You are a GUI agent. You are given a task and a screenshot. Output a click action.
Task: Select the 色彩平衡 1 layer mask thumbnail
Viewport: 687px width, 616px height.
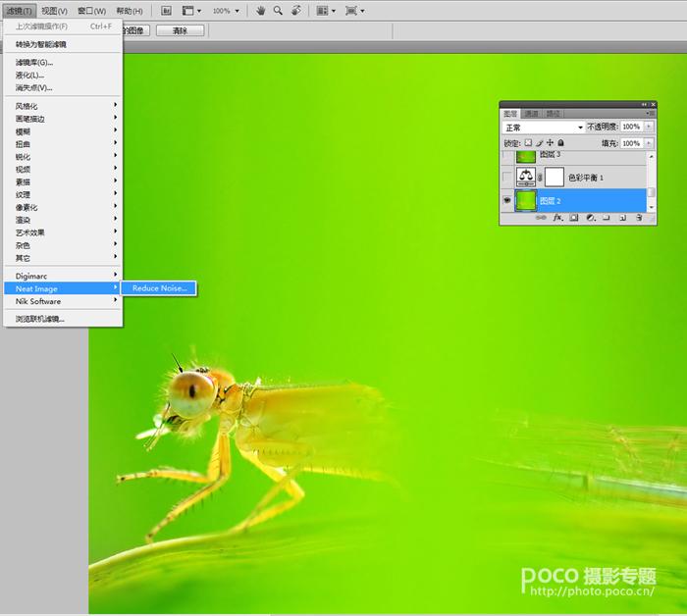pos(555,177)
